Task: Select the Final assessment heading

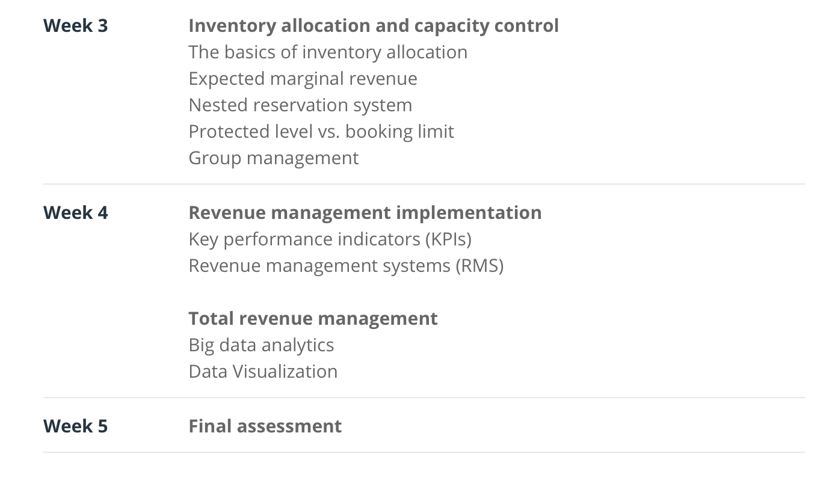Action: tap(265, 426)
